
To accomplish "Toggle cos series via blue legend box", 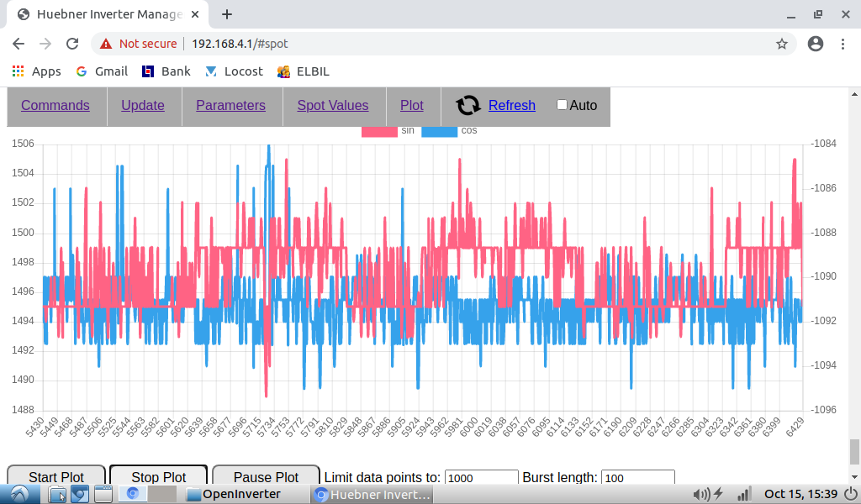I will point(438,131).
